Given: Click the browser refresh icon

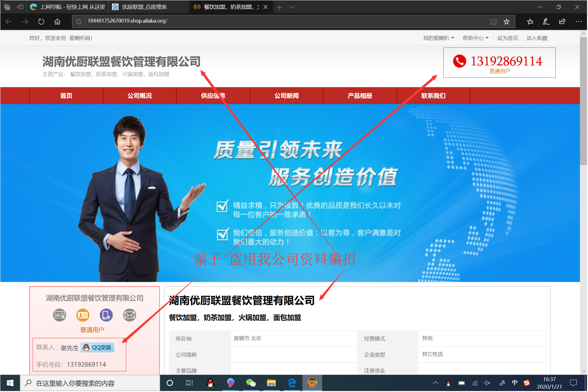Looking at the screenshot, I should (x=41, y=22).
